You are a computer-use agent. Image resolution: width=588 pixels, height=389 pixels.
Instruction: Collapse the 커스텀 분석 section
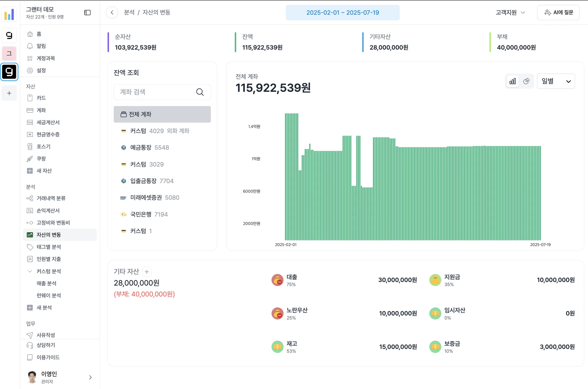(30, 271)
